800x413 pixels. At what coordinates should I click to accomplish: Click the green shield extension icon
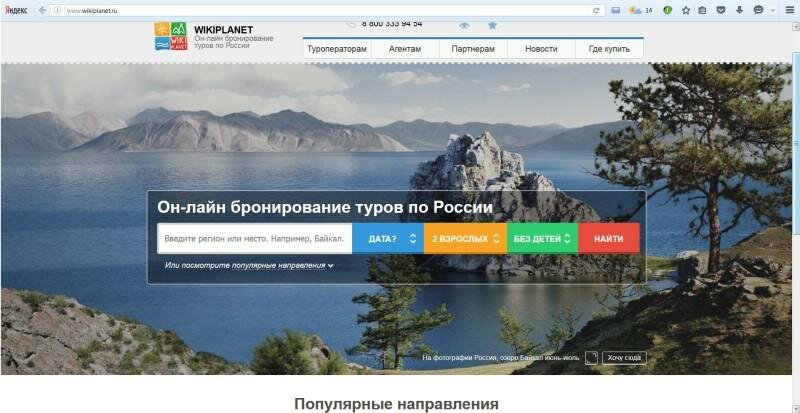[667, 10]
